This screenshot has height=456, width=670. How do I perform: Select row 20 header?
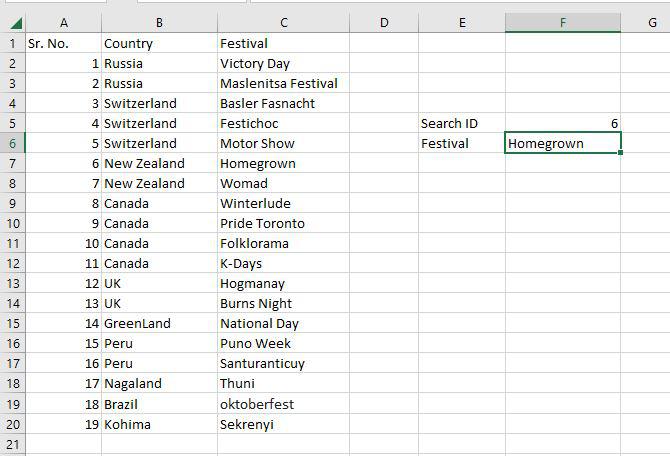12,424
